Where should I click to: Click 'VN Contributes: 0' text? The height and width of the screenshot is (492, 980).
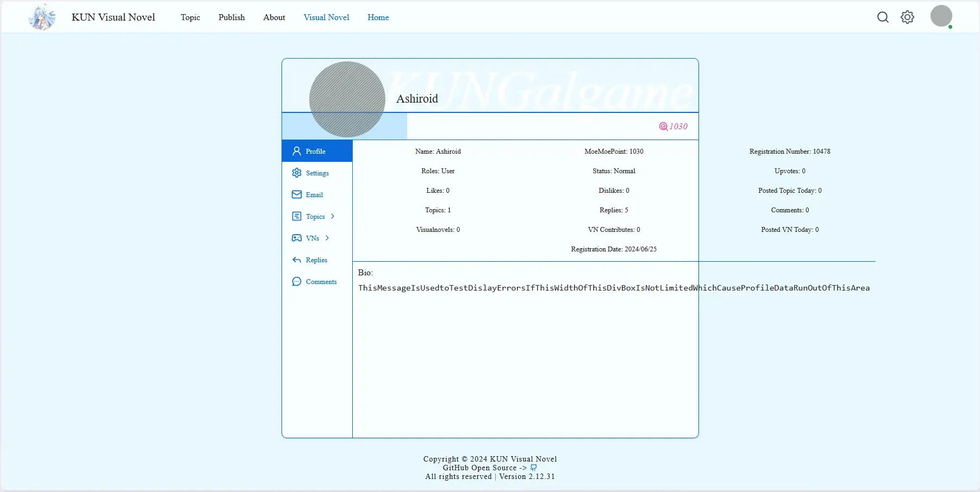[614, 230]
